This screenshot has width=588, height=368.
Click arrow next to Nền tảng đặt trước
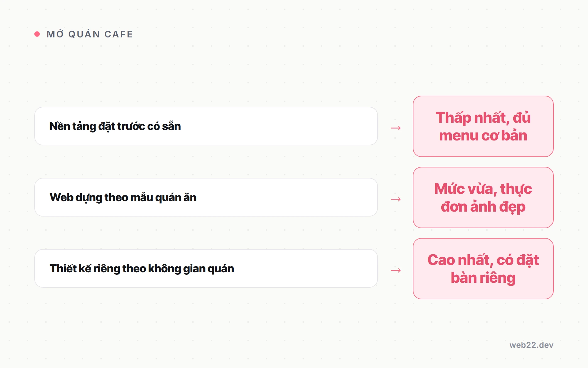point(396,128)
